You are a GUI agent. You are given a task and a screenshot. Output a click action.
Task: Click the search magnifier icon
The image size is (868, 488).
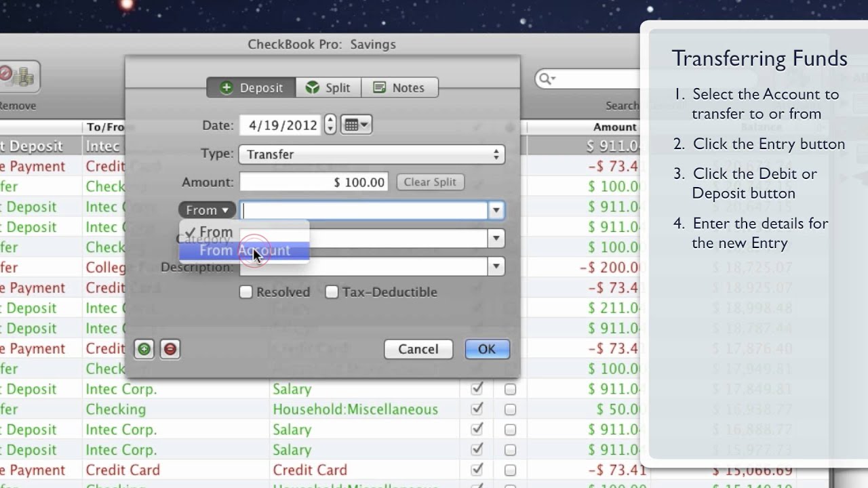547,79
